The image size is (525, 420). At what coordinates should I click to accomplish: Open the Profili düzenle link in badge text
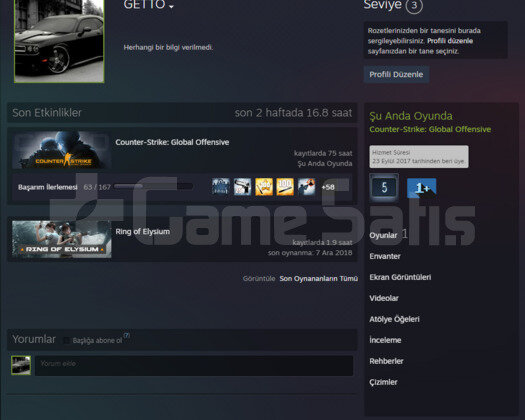pyautogui.click(x=450, y=41)
